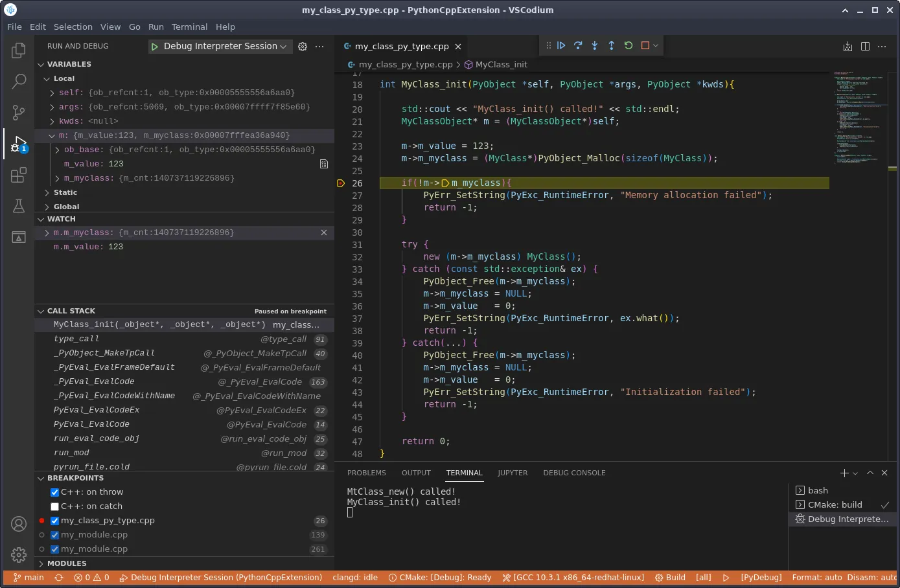Stop debugging with the red square
The height and width of the screenshot is (588, 900).
(645, 45)
